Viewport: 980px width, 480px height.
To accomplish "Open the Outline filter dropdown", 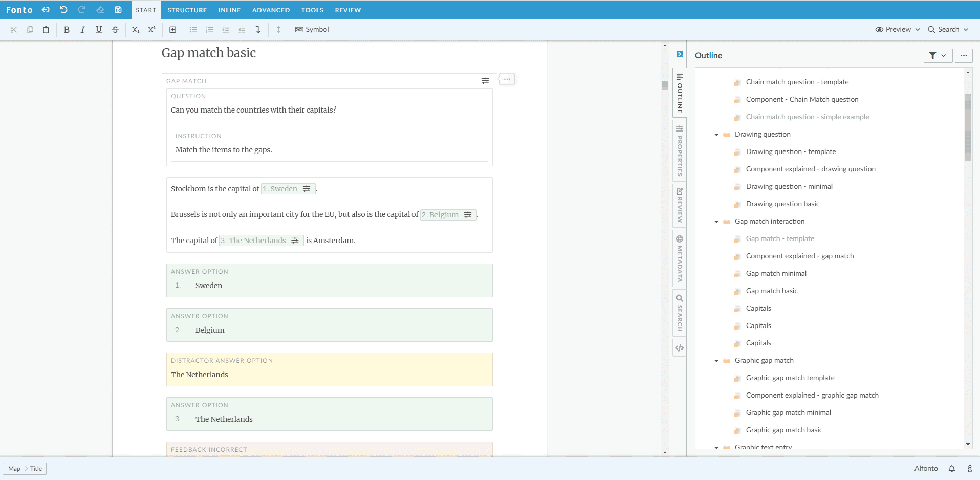I will (938, 55).
